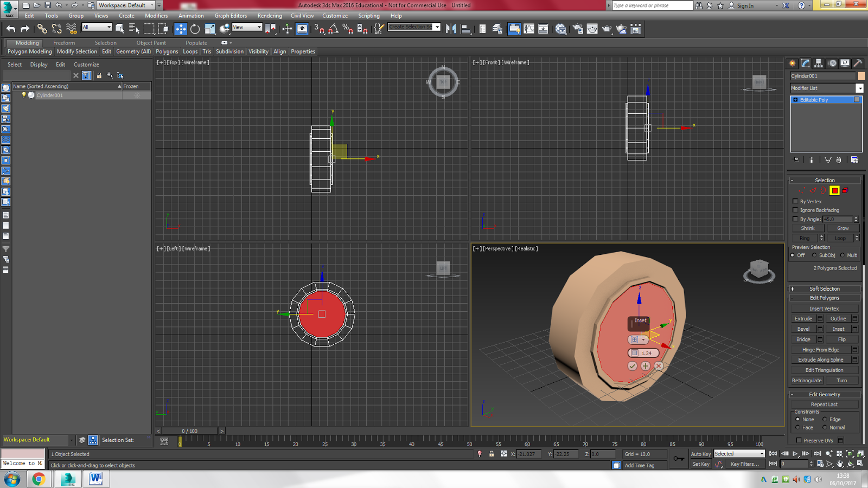Activate the Select and Move tool
The image size is (868, 488).
(181, 29)
